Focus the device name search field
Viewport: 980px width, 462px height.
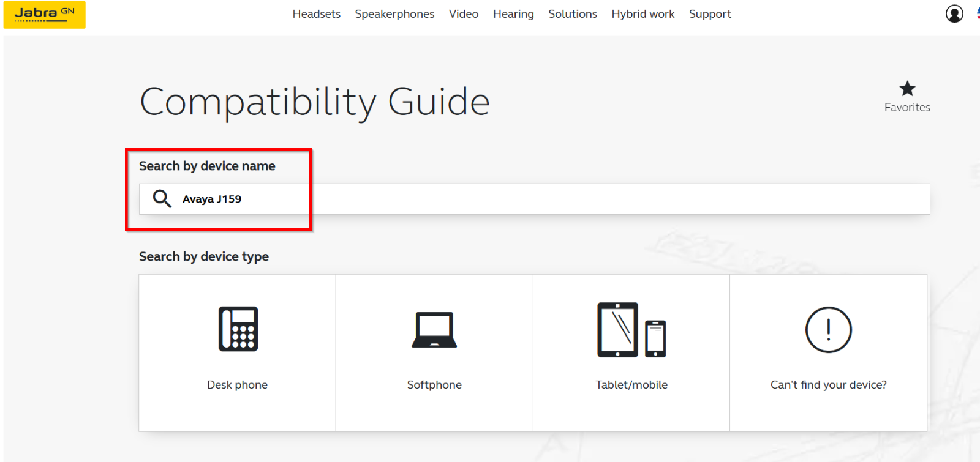click(551, 199)
